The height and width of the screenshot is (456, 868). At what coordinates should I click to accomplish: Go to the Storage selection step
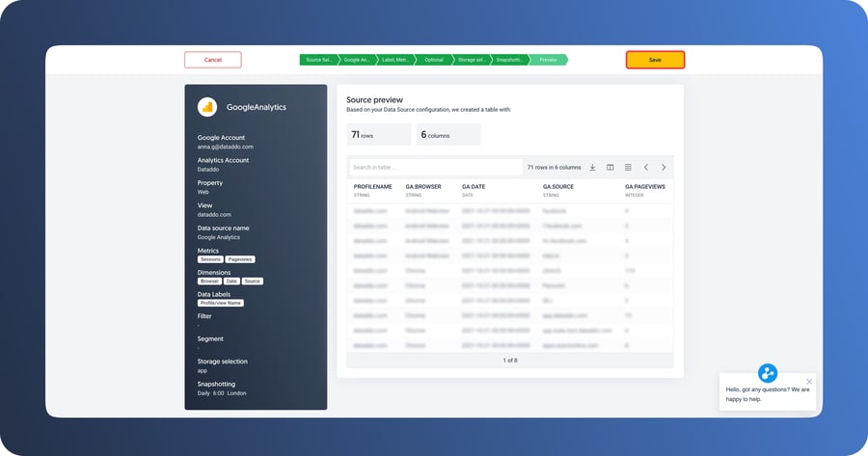click(471, 60)
